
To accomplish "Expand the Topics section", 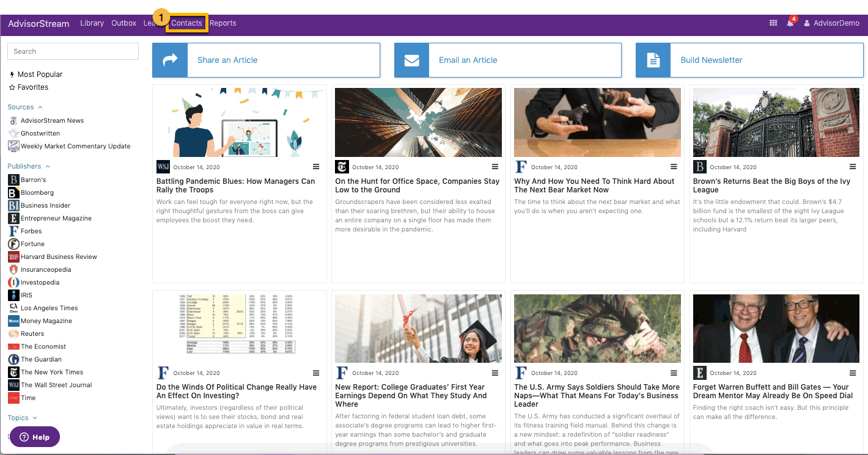I will tap(23, 418).
